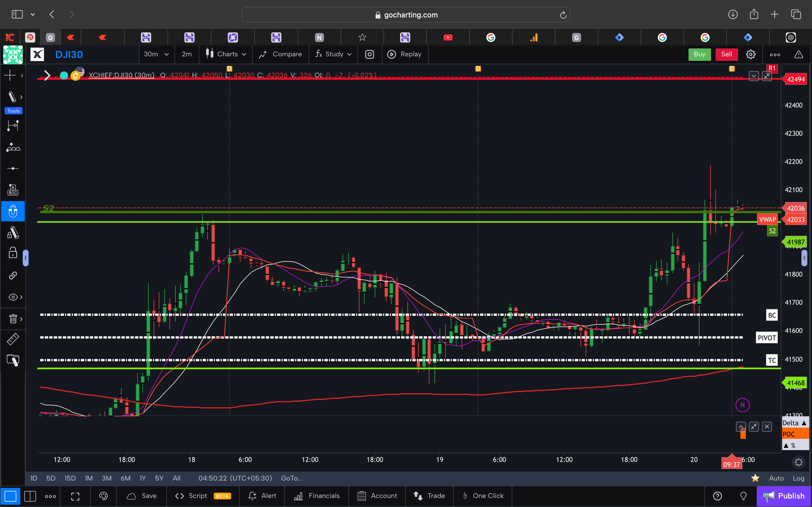Select the text annotation tool
The image size is (812, 507).
(13, 189)
